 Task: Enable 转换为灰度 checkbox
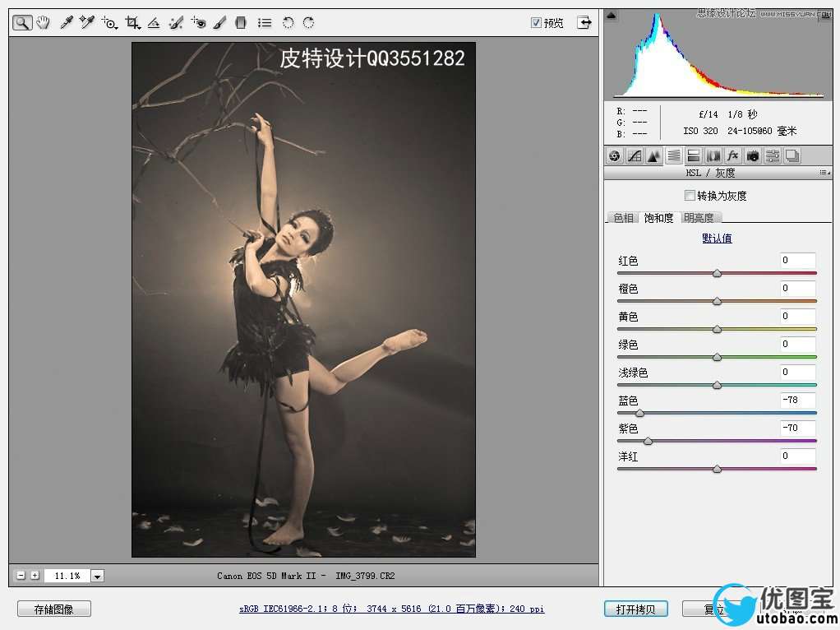tap(690, 196)
